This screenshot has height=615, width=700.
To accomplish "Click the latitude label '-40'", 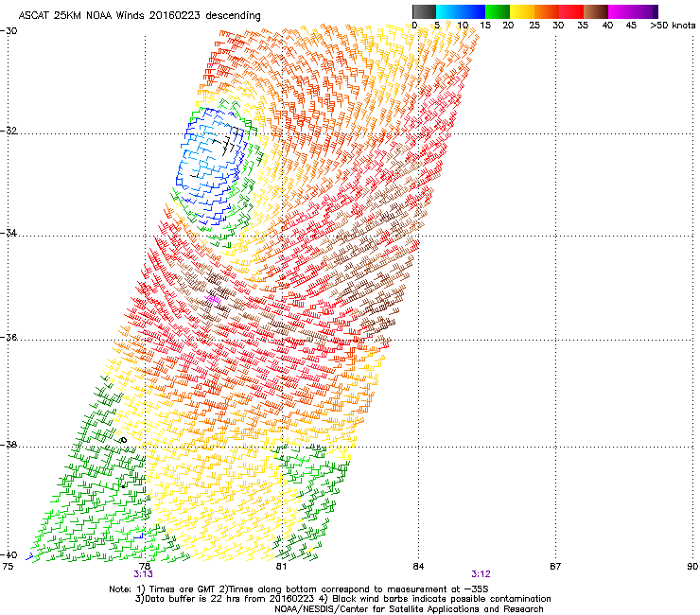I will pos(9,554).
